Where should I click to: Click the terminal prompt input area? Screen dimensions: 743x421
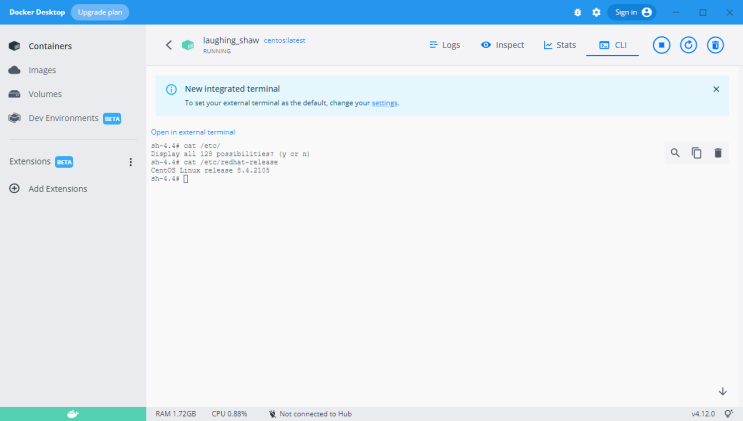[186, 179]
